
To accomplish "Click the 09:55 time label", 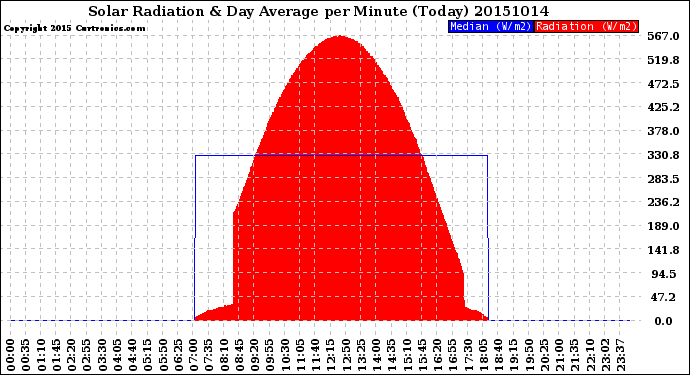I will [x=270, y=355].
